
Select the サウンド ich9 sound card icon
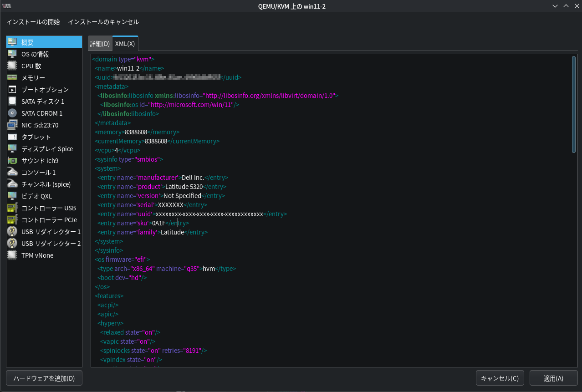pos(12,161)
